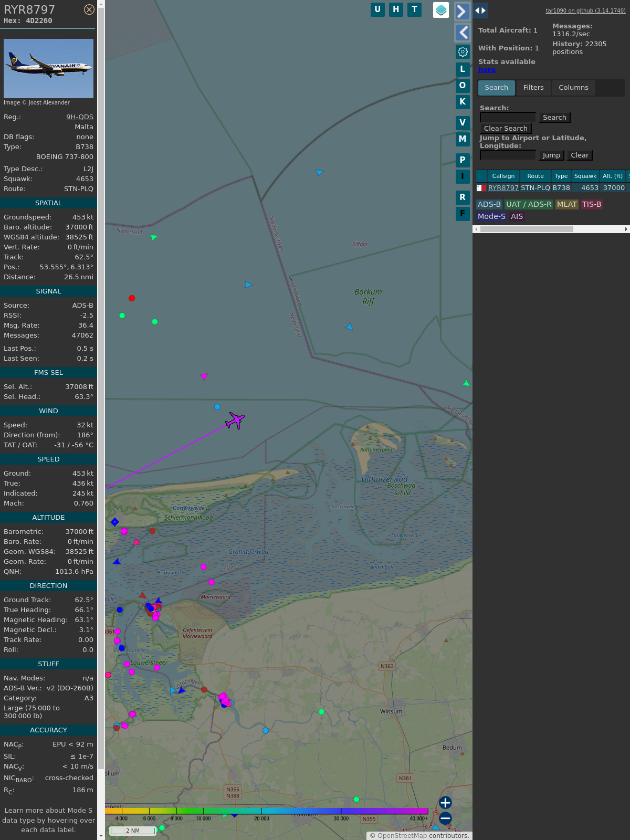Toggle the K map button
The height and width of the screenshot is (840, 630).
click(x=463, y=102)
